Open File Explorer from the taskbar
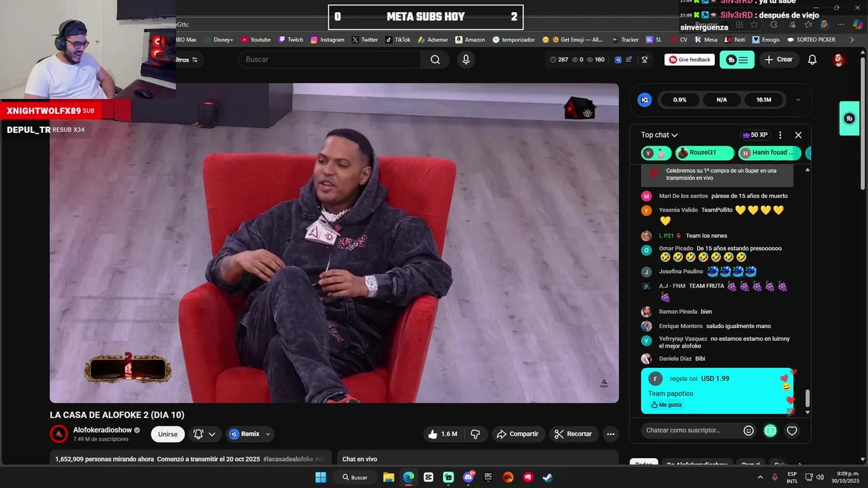 [x=389, y=477]
